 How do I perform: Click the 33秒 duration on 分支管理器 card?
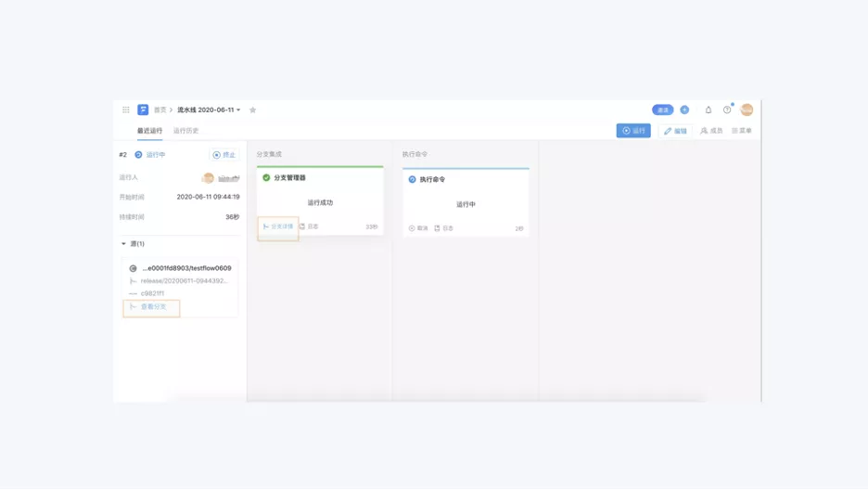(x=372, y=227)
